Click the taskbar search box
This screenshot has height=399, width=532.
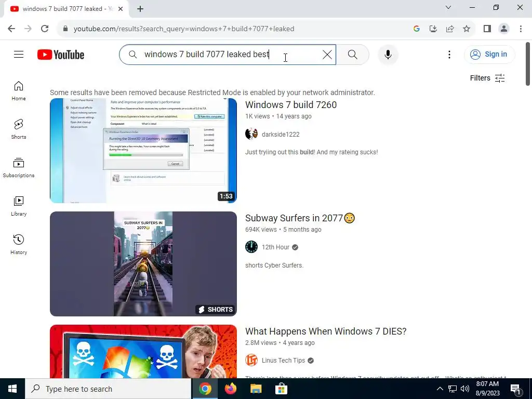[x=108, y=389]
